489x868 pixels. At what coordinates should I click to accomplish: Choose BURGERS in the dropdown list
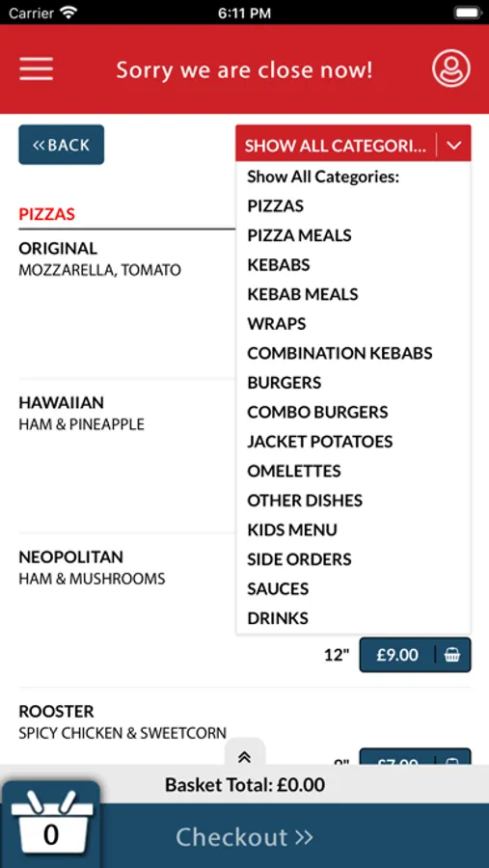click(x=285, y=383)
